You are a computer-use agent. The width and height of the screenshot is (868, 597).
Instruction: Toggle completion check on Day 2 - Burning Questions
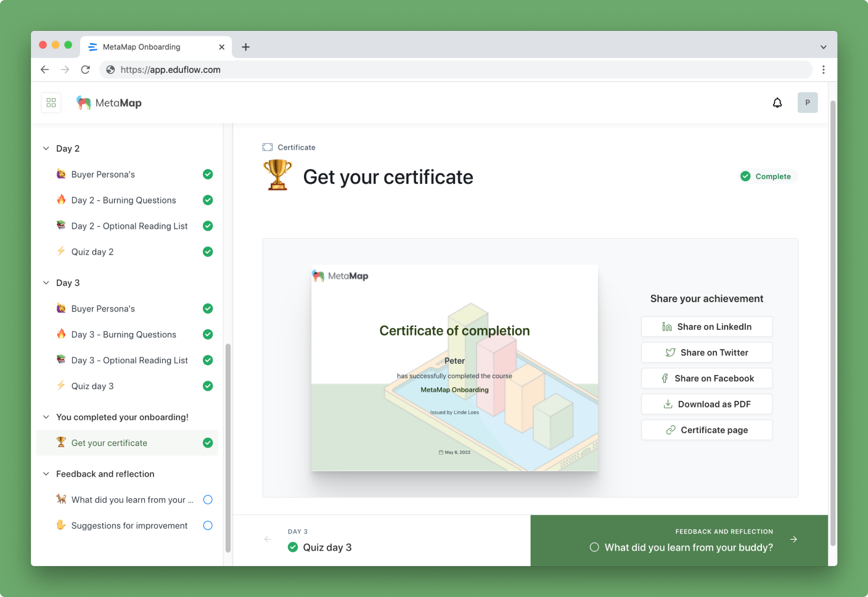208,200
